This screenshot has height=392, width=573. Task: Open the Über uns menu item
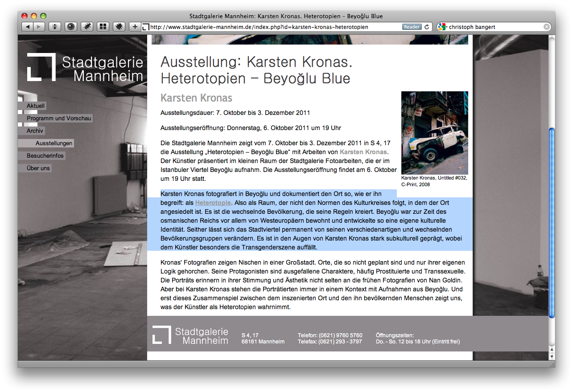click(35, 168)
